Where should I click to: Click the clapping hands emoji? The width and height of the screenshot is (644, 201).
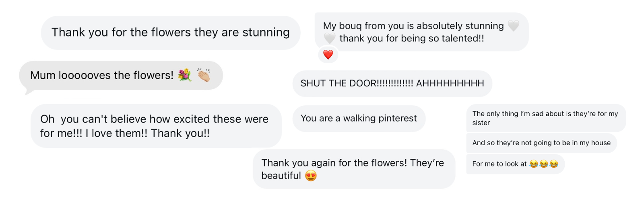point(203,75)
